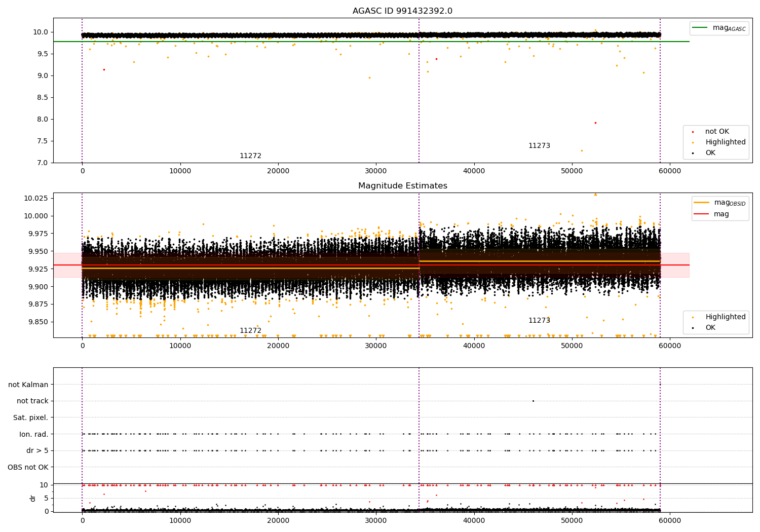The width and height of the screenshot is (760, 532).
Task: Click the 11272 label in the Magnitude Estimates plot
Action: point(250,331)
